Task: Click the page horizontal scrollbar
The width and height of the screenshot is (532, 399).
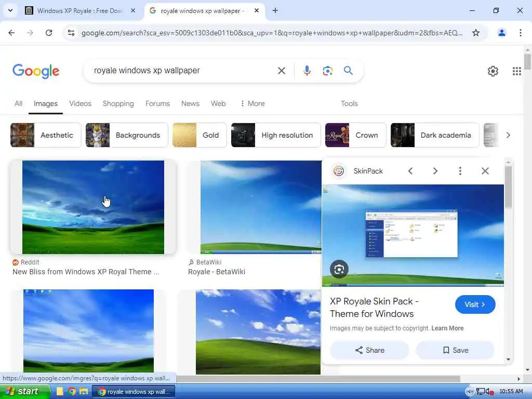Action: (318, 379)
